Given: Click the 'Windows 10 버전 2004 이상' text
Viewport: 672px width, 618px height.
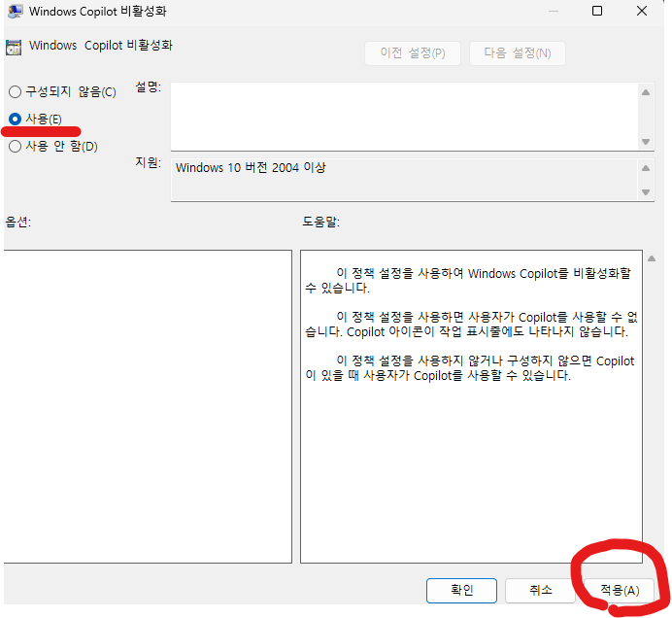Looking at the screenshot, I should (x=251, y=167).
